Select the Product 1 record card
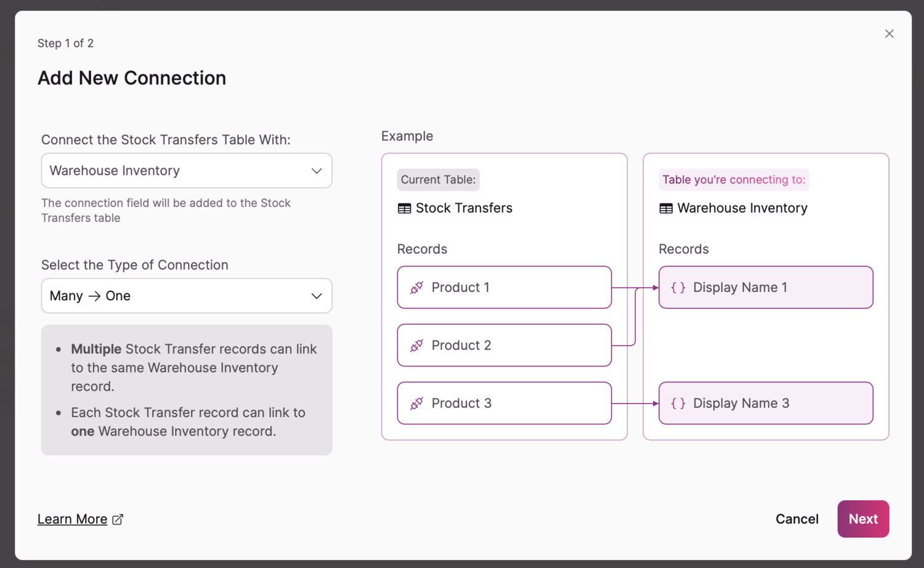Viewport: 924px width, 568px height. coord(504,288)
